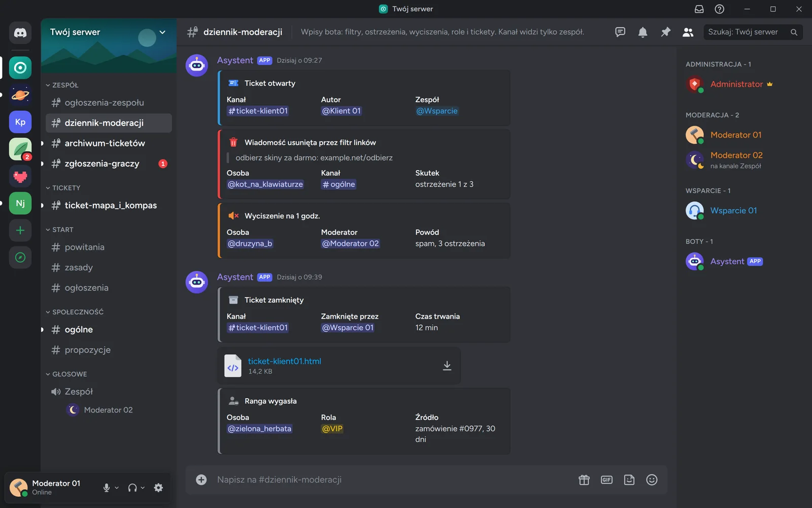Show pinned messages
The width and height of the screenshot is (812, 508).
coord(665,32)
